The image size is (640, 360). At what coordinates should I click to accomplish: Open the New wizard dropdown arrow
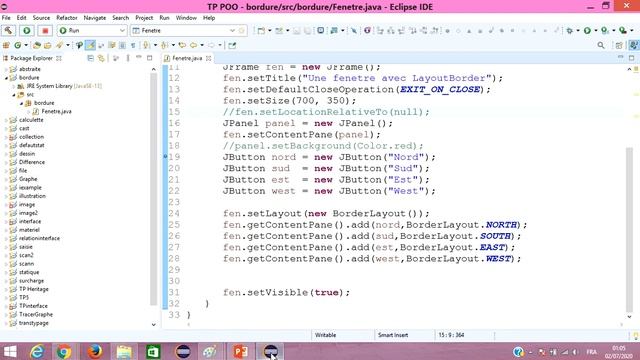(x=269, y=31)
